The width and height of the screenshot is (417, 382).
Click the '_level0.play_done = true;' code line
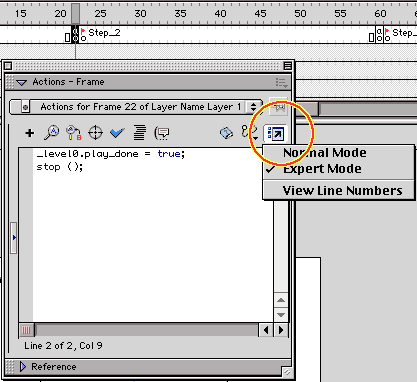tap(111, 154)
